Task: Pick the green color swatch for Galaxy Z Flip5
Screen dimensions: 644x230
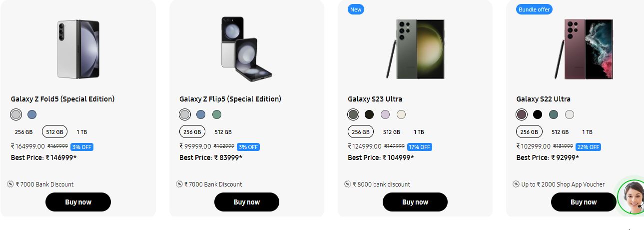Action: pyautogui.click(x=217, y=114)
